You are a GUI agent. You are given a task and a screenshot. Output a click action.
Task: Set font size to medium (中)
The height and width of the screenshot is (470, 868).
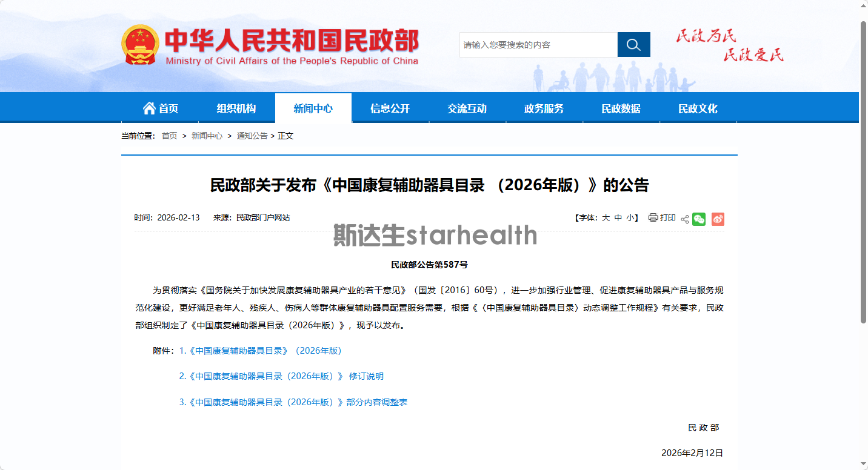pos(618,218)
